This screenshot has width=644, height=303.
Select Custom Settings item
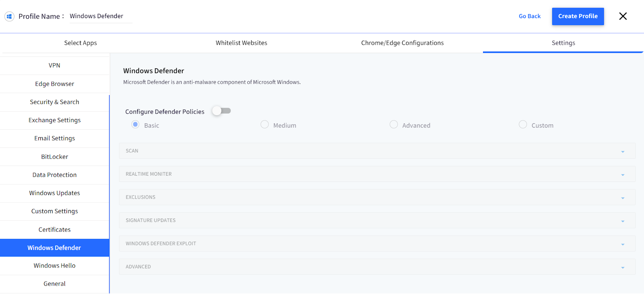click(55, 212)
